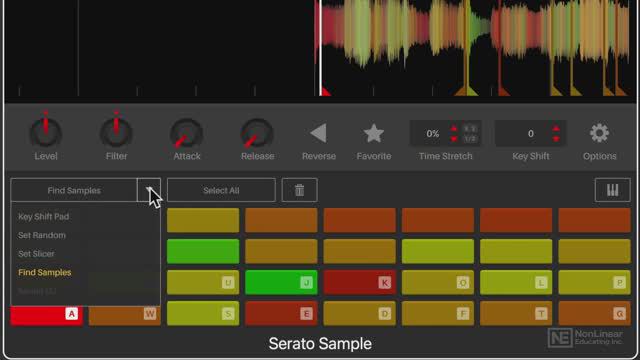Click the Release knob
Viewport: 640px width, 360px height.
pos(257,134)
